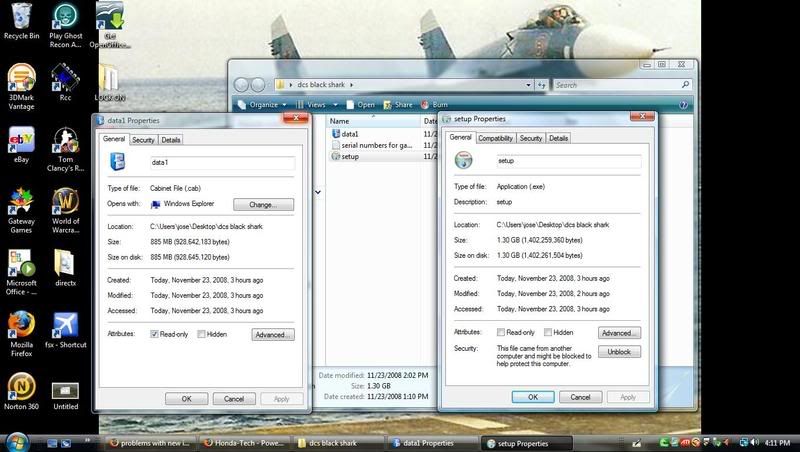The height and width of the screenshot is (452, 800).
Task: Launch Norton 360 desktop icon
Action: coord(21,392)
